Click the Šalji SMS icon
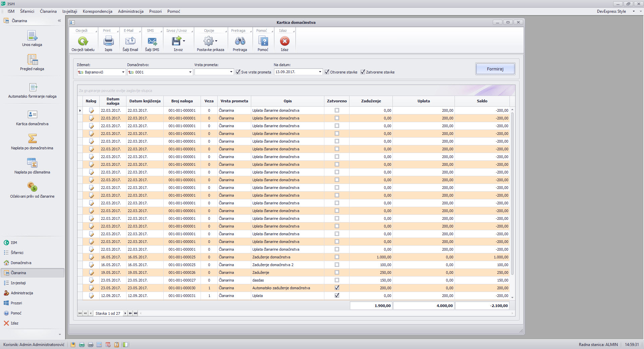 click(x=152, y=41)
